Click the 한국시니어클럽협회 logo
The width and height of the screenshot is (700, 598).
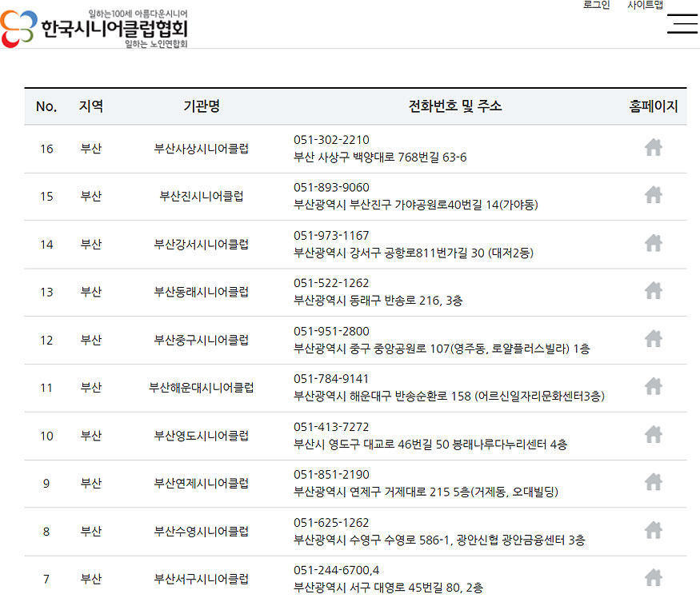96,28
